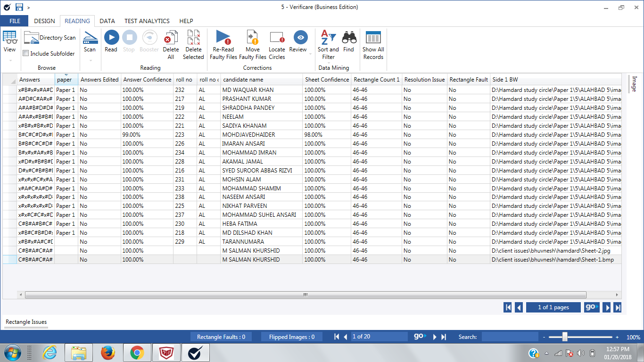Expand the Review dropdown arrow

[x=310, y=54]
